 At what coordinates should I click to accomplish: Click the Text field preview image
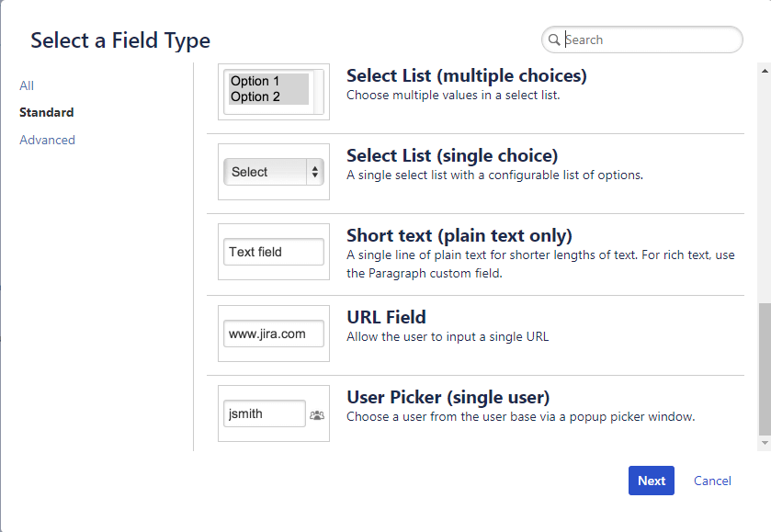272,250
